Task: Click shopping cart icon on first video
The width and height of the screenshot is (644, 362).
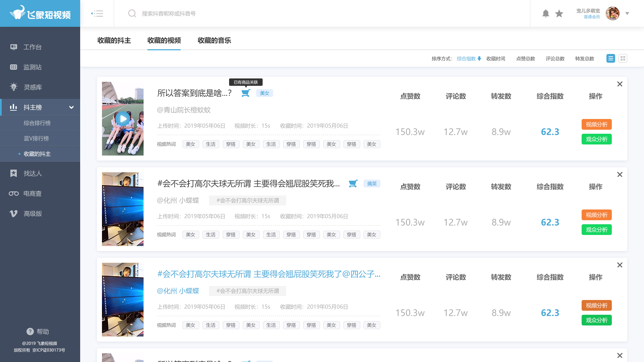Action: pos(246,93)
